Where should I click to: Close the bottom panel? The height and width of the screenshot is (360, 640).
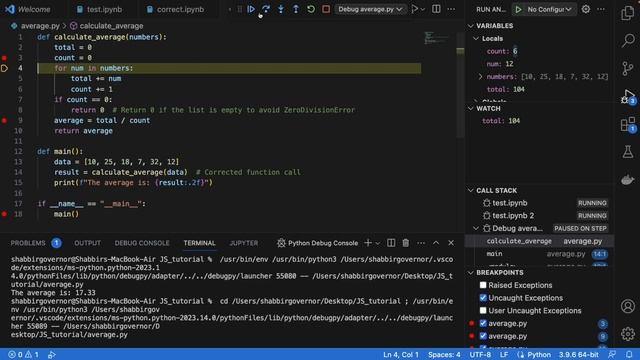pos(451,243)
